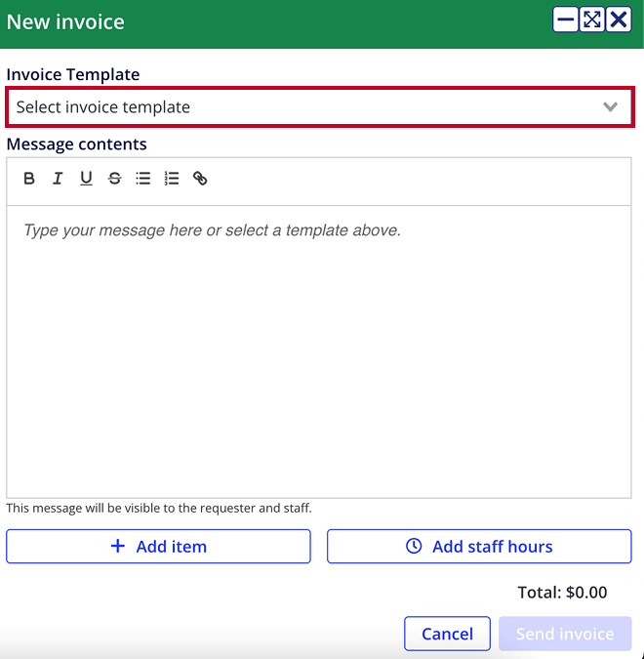Screen dimensions: 644x659
Task: Toggle italic formatting in message editor
Action: [x=58, y=179]
